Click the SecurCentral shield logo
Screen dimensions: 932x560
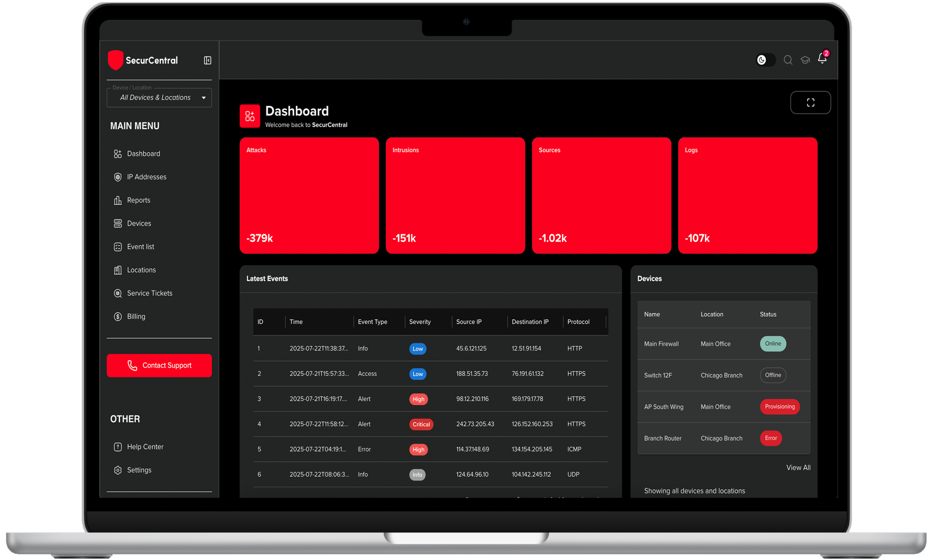(x=115, y=60)
